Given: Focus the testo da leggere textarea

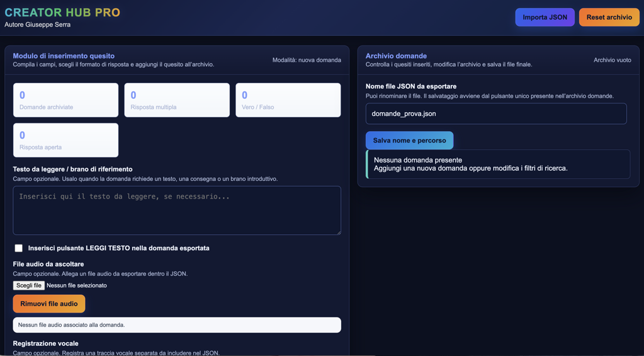Looking at the screenshot, I should coord(177,210).
